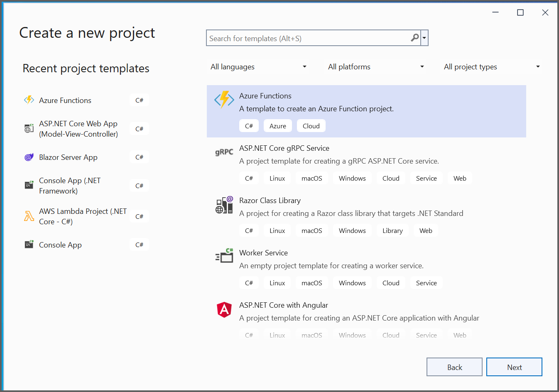Choose Console App (.NET Framework) from recent templates
This screenshot has width=559, height=392.
(x=69, y=186)
